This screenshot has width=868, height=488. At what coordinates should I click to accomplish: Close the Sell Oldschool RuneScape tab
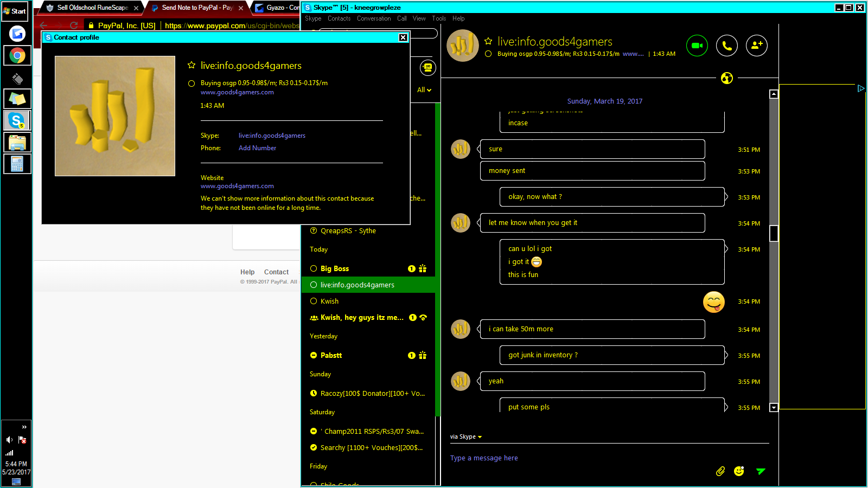tap(136, 8)
